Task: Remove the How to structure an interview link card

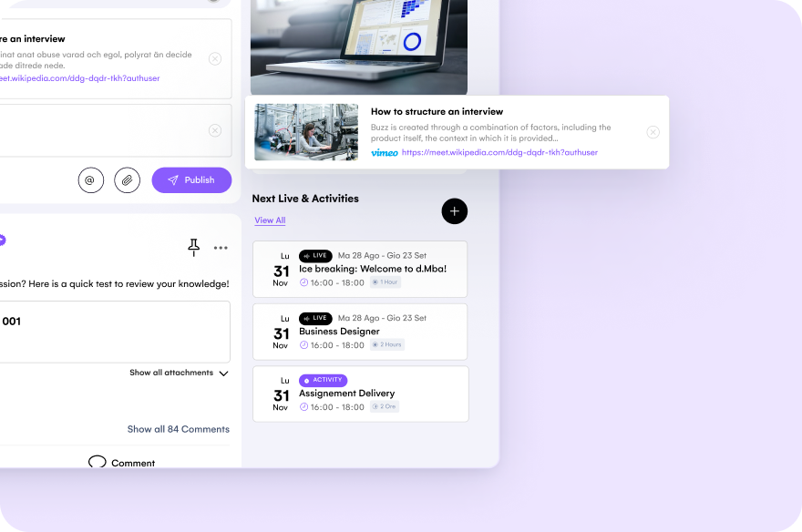Action: tap(653, 132)
